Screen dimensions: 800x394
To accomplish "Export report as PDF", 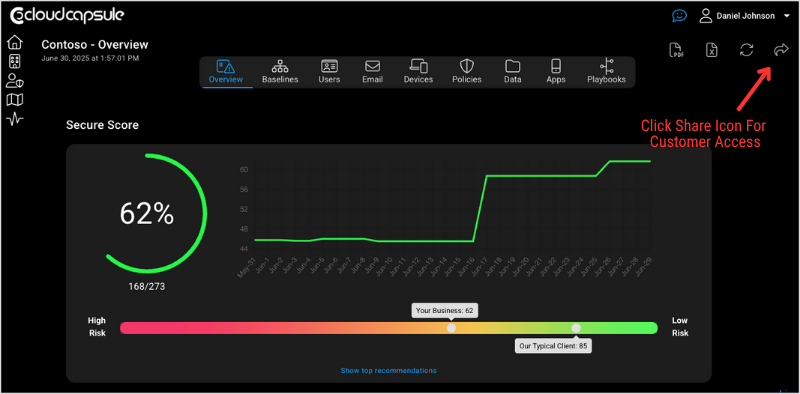I will point(677,50).
